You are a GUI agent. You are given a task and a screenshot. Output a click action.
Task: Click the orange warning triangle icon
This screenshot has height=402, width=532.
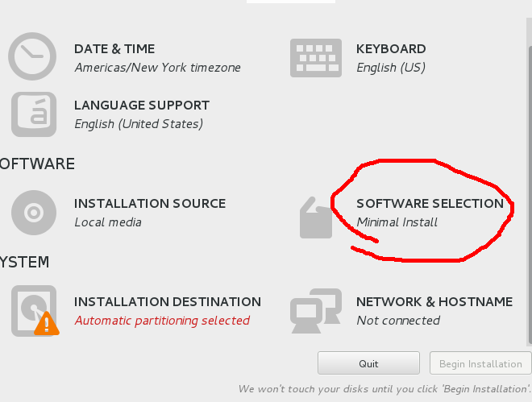47,324
